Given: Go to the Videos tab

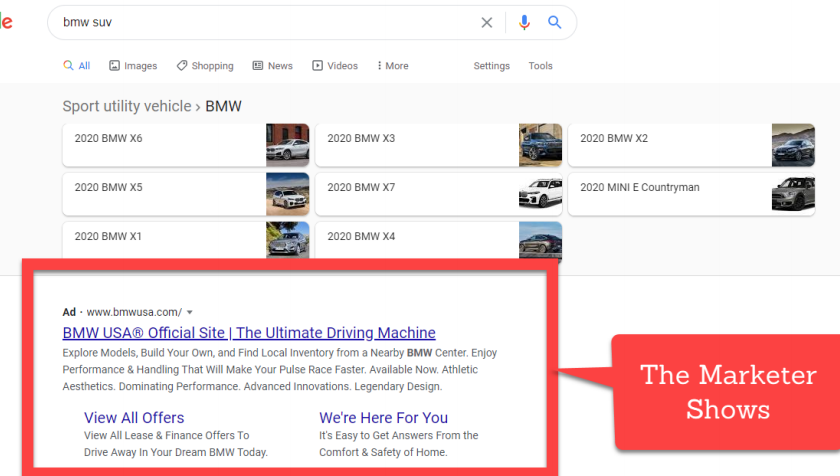Looking at the screenshot, I should coord(335,66).
